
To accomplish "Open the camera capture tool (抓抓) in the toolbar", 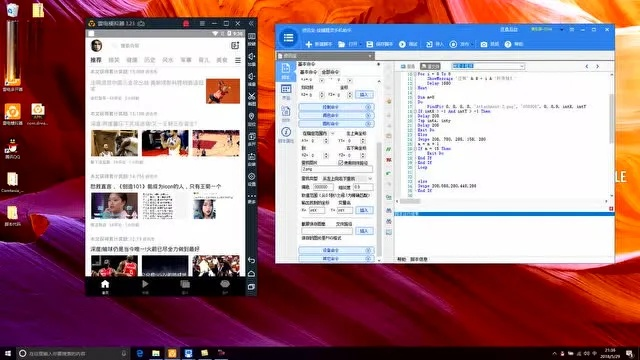I will pyautogui.click(x=490, y=44).
